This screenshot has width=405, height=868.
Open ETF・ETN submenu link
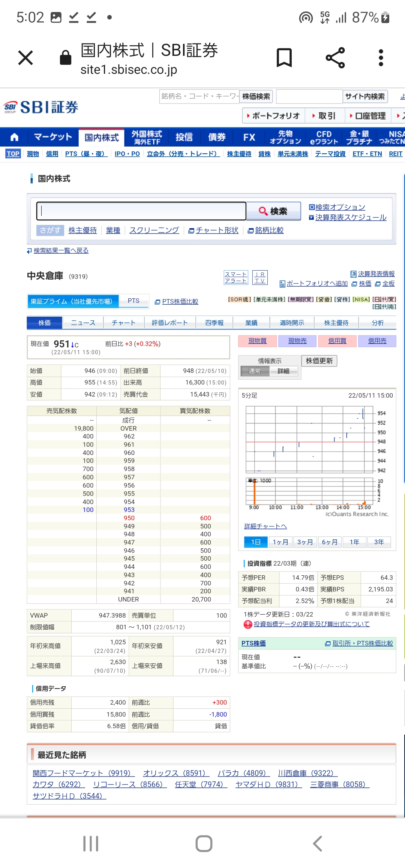point(367,154)
